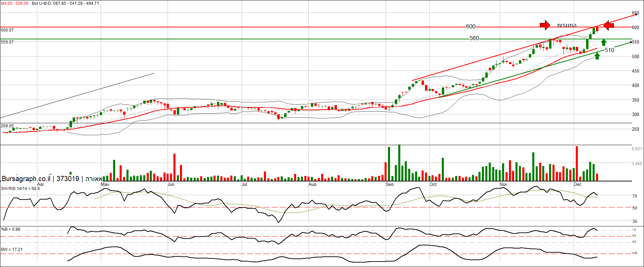Select the Sm.RSI 14/14 indicator label
644x267 pixels.
pyautogui.click(x=20, y=189)
